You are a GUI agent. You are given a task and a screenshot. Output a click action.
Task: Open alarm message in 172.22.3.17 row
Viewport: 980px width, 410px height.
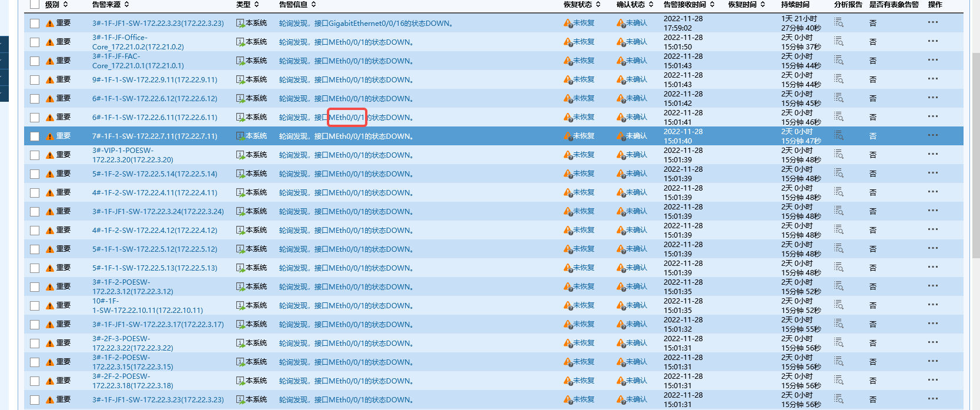pos(346,324)
